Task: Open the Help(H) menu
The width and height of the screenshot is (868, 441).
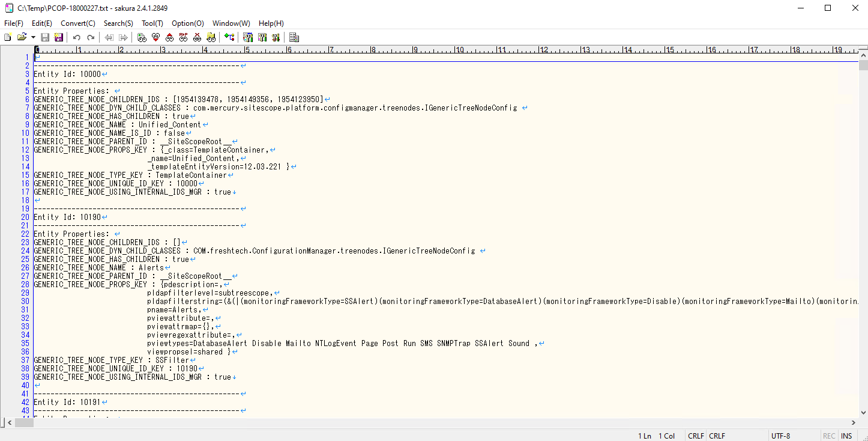Action: coord(271,23)
